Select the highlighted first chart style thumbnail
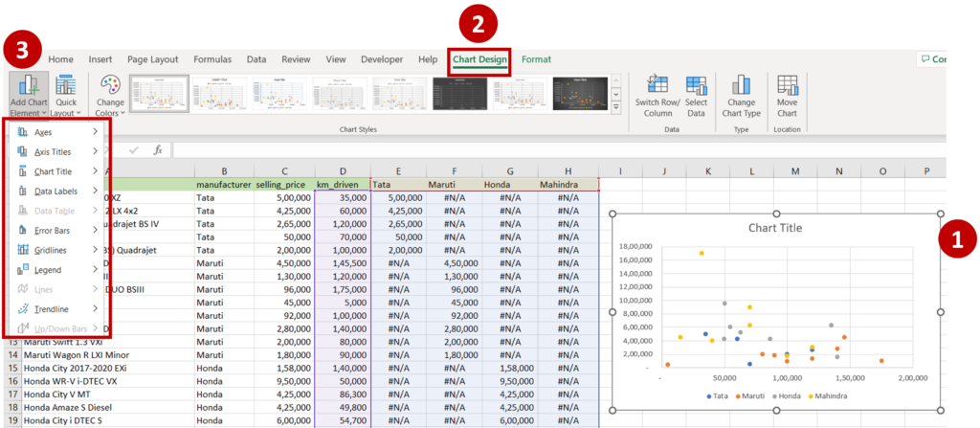The width and height of the screenshot is (980, 428). [x=159, y=94]
